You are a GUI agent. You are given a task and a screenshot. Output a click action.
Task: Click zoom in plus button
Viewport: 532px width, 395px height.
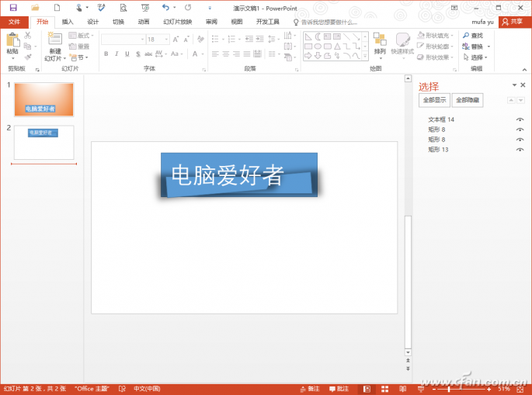coord(489,390)
